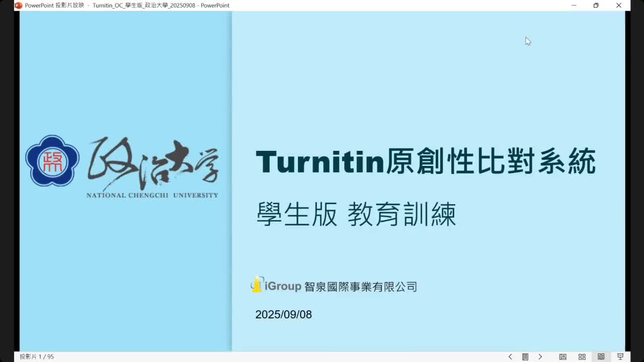The height and width of the screenshot is (362, 644).
Task: Click the Turnitin原創性比對系統 slide title
Action: click(426, 162)
